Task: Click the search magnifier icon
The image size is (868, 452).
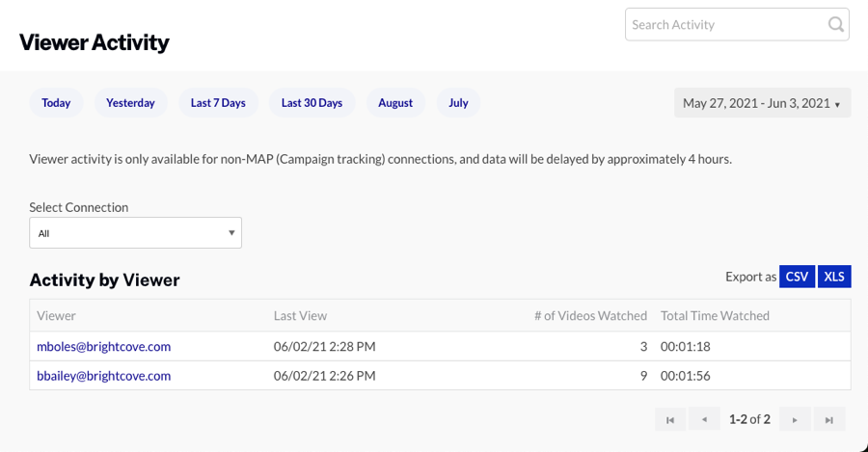Action: tap(835, 25)
